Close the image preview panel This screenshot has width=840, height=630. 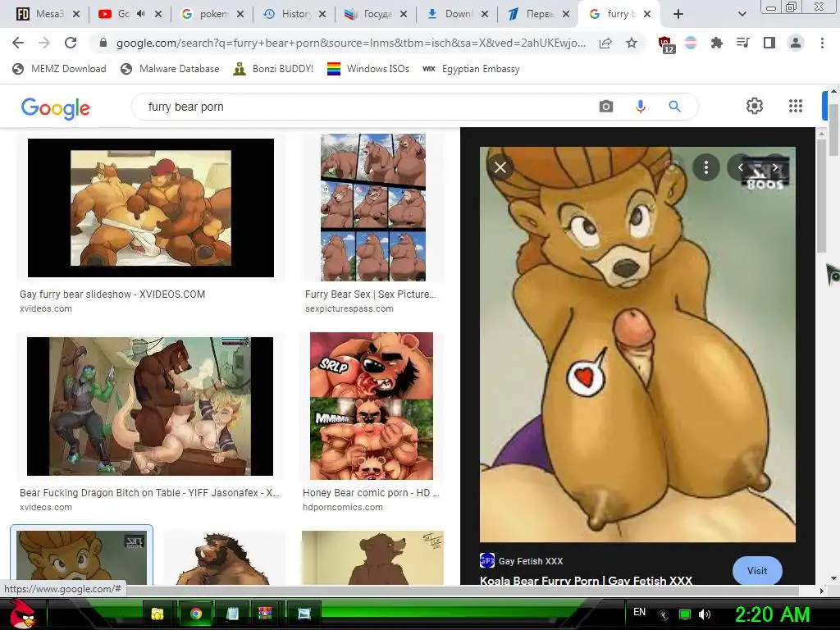coord(500,167)
